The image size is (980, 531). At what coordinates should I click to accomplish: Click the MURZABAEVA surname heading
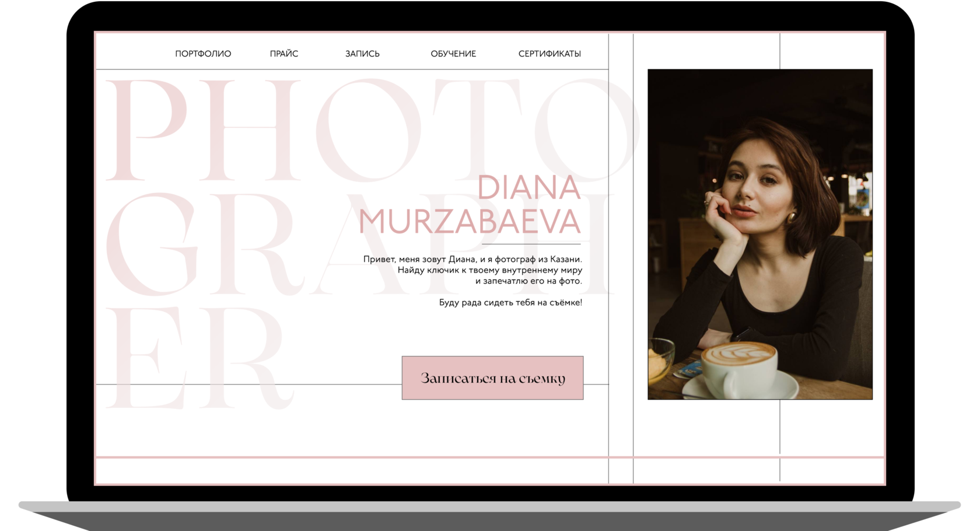470,222
